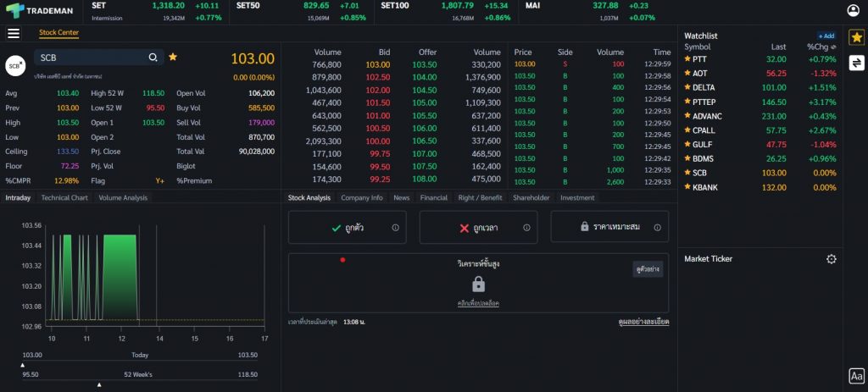The width and height of the screenshot is (868, 392).
Task: Click the ถูกตัว analysis card
Action: (x=347, y=227)
